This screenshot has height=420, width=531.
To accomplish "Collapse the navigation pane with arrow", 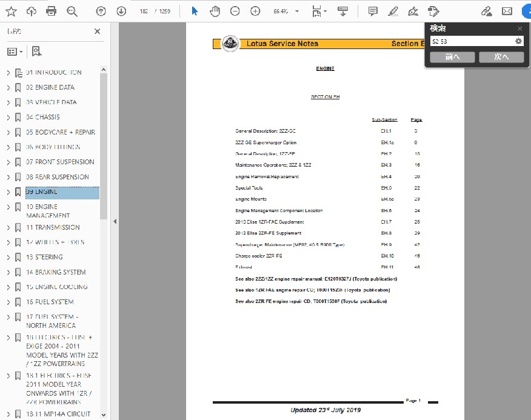I will (x=115, y=222).
